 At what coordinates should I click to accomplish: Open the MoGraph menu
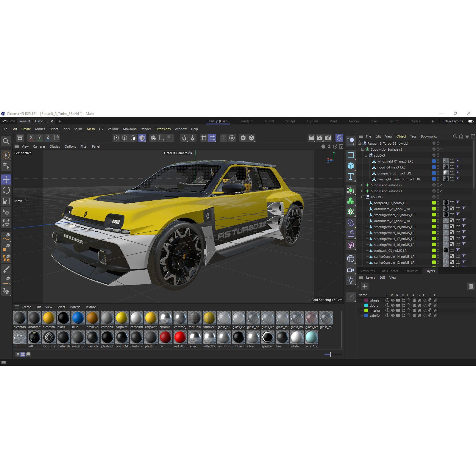(130, 129)
